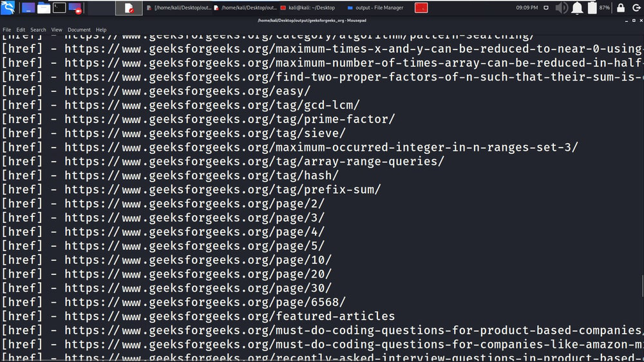Click the desktop switcher icon in panel
The image size is (644, 362).
[x=28, y=8]
